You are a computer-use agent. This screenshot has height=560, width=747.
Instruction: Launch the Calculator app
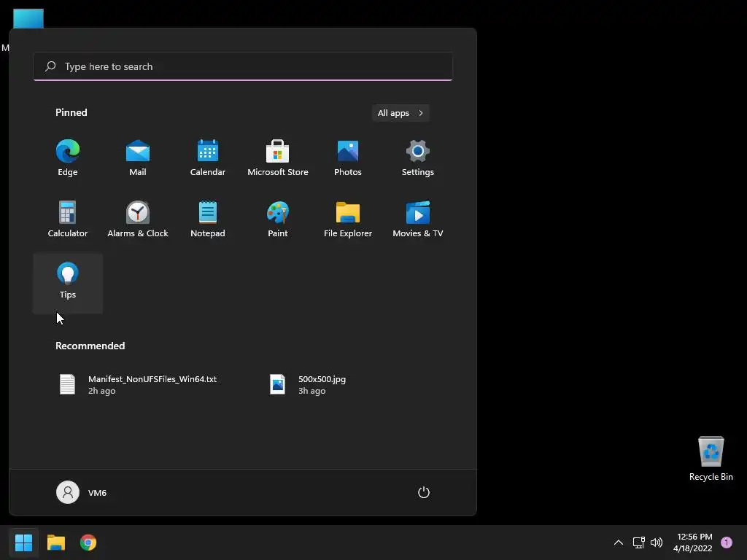68,219
